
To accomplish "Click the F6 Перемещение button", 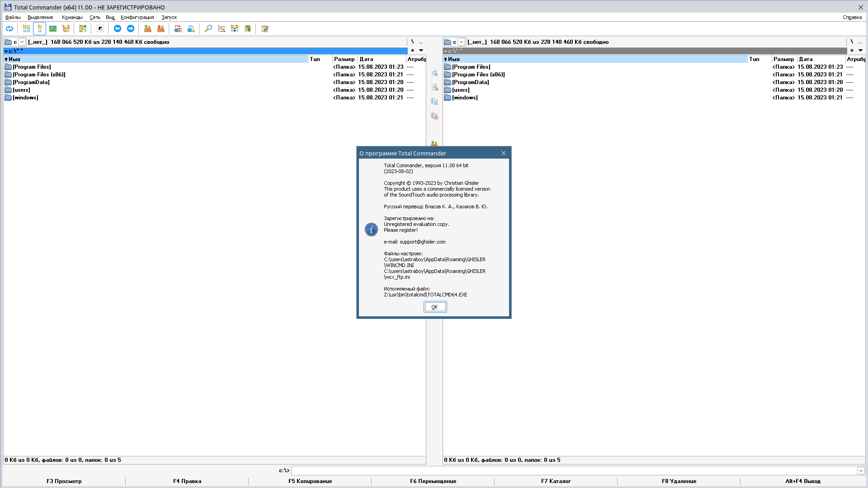I will click(433, 481).
